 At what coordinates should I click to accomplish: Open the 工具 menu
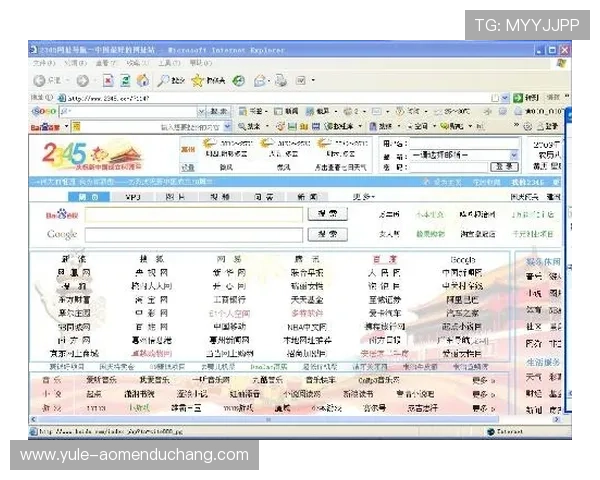pos(169,63)
